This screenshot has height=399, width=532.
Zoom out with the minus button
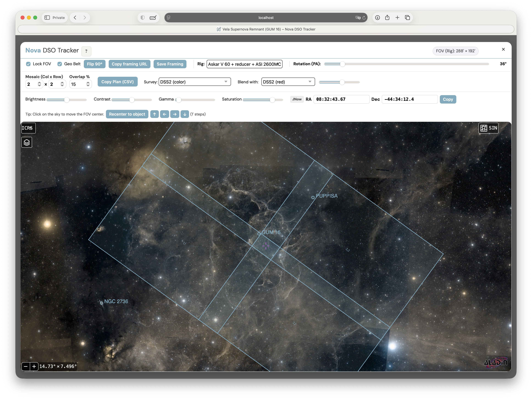[x=26, y=366]
